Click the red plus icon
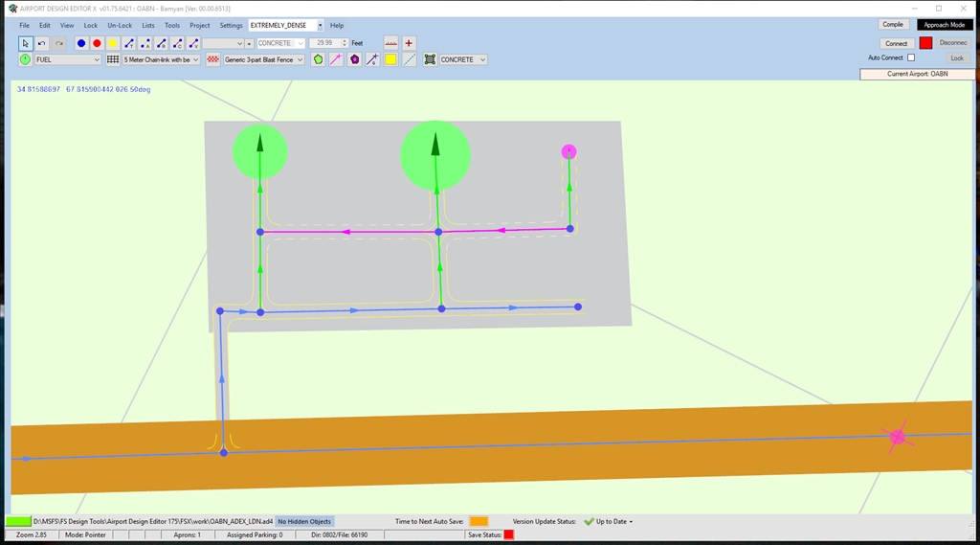 (409, 43)
